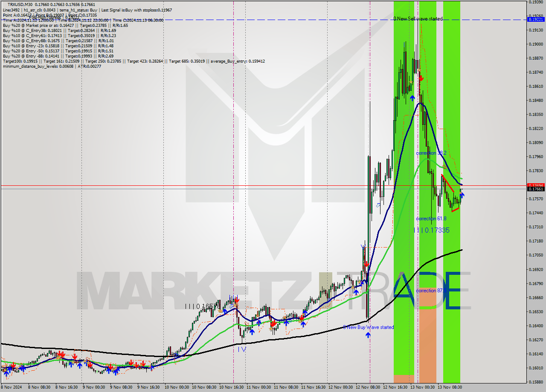546x392 pixels.
Task: Click the 'minimum_distance_buy_levels: 0.00608' line
Action: click(x=52, y=66)
